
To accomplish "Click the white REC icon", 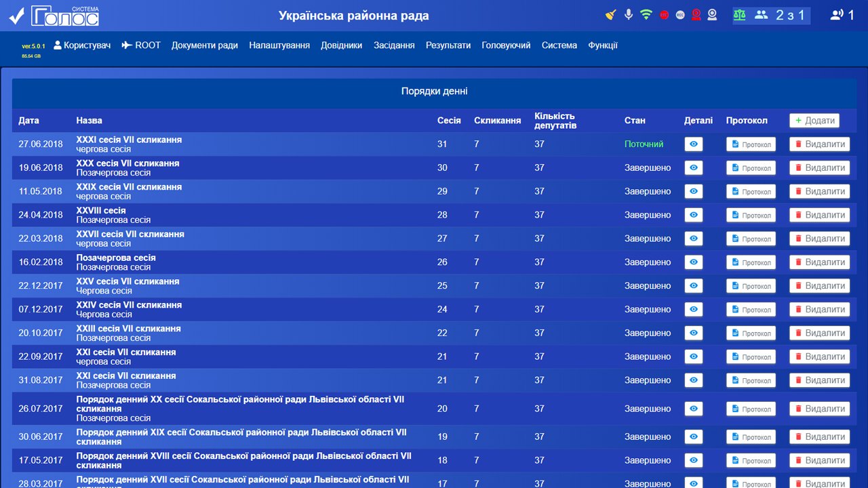I will 680,15.
